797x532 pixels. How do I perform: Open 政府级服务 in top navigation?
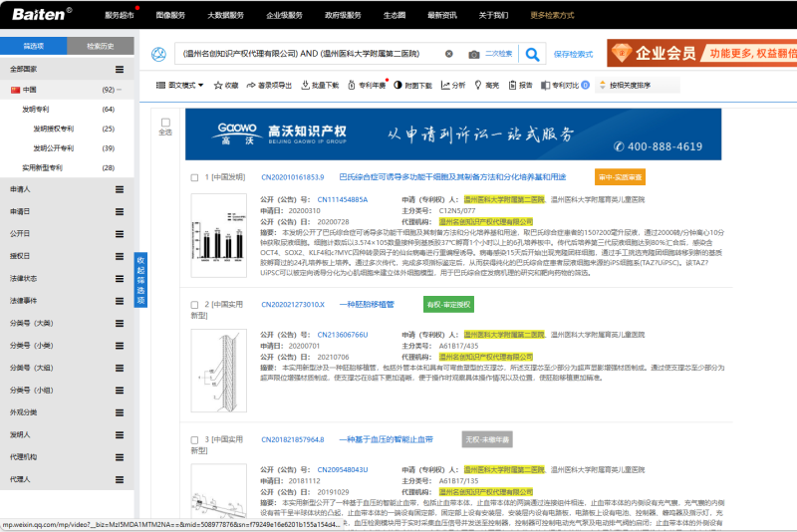(343, 15)
